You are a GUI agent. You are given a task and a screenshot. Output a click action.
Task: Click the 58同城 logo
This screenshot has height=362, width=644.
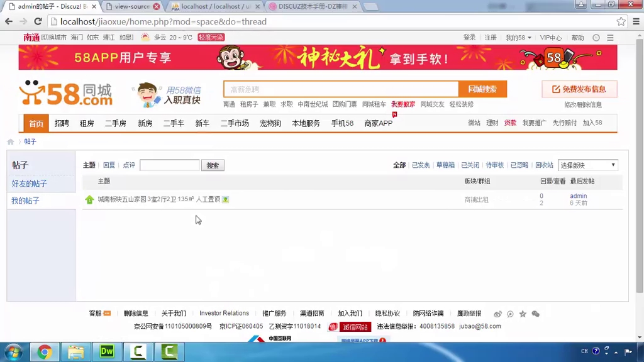(65, 94)
